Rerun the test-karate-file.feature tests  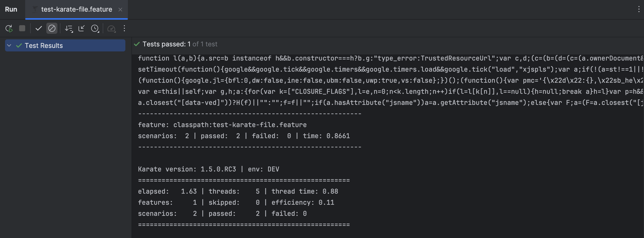coord(9,28)
